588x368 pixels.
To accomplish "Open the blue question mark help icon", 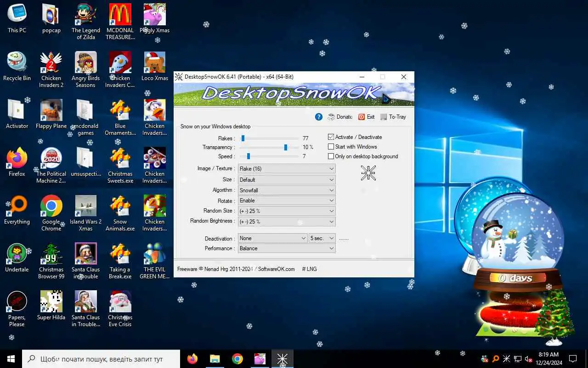I will pos(319,117).
